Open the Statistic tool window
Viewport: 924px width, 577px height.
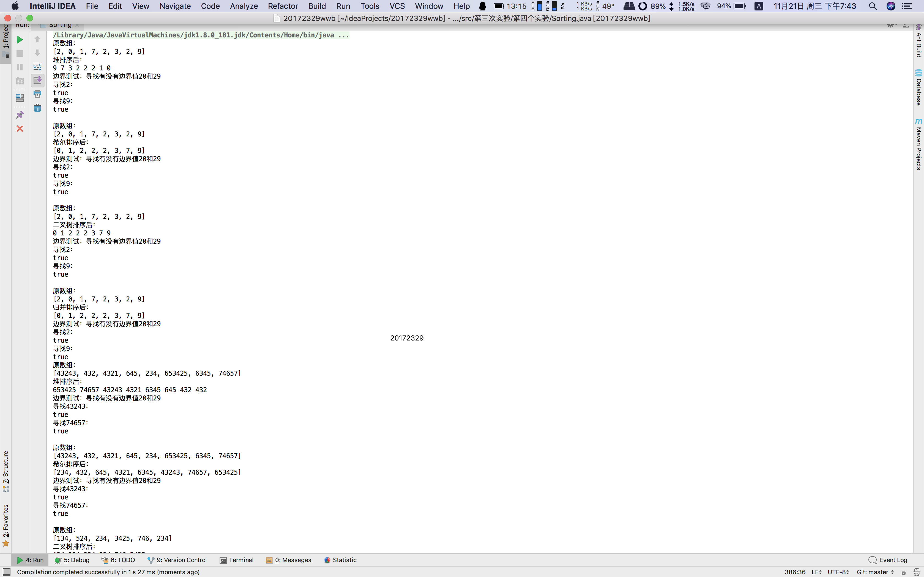tap(340, 560)
